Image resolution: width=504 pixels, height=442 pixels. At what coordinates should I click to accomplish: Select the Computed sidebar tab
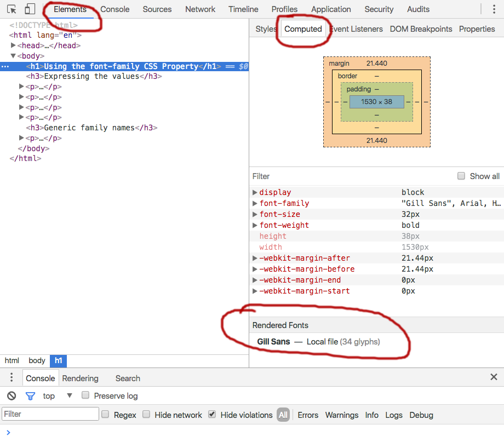(303, 29)
